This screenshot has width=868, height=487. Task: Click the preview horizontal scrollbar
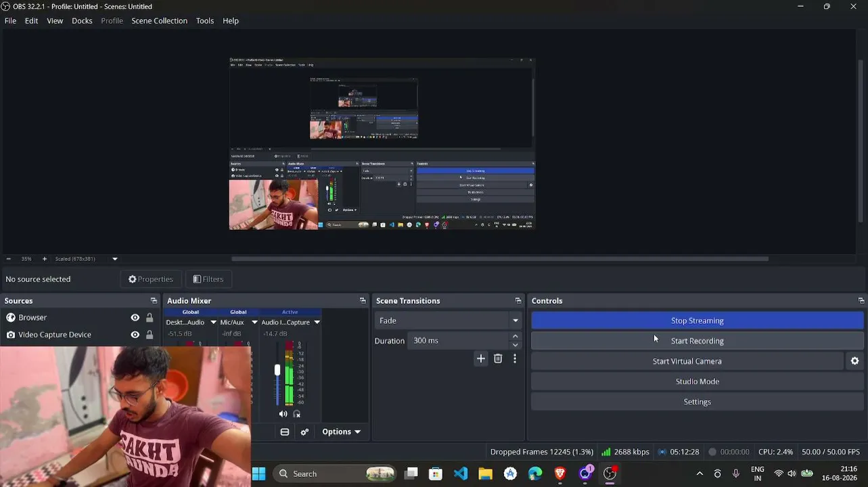[500, 259]
